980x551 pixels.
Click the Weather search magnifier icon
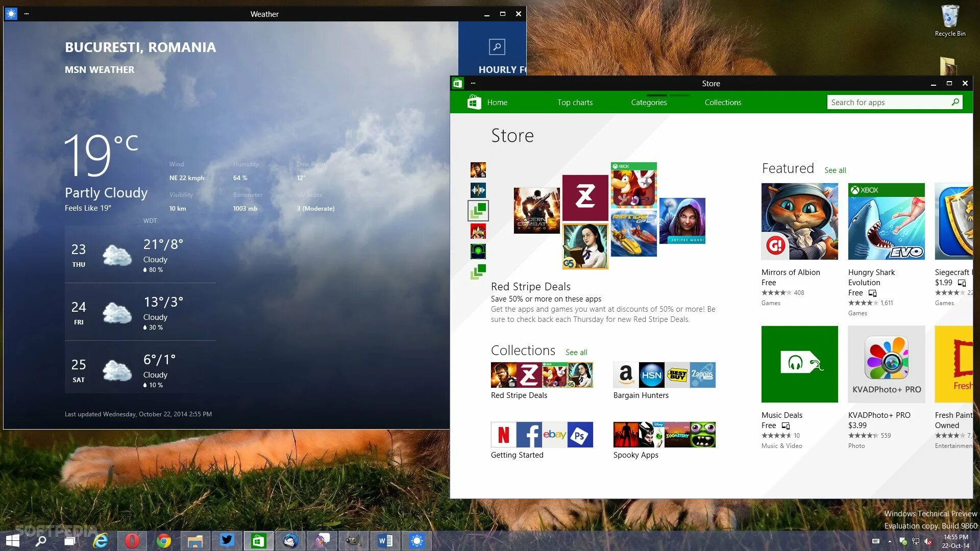click(497, 47)
